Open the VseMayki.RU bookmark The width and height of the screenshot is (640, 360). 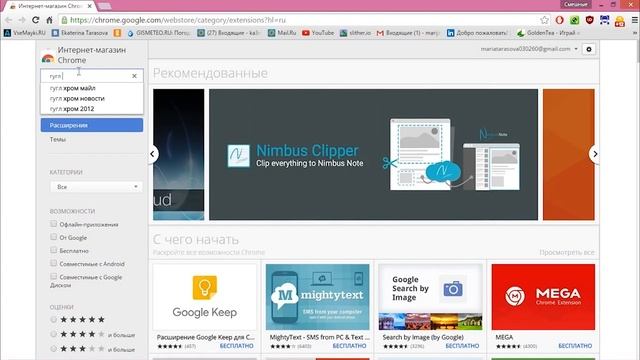click(24, 33)
